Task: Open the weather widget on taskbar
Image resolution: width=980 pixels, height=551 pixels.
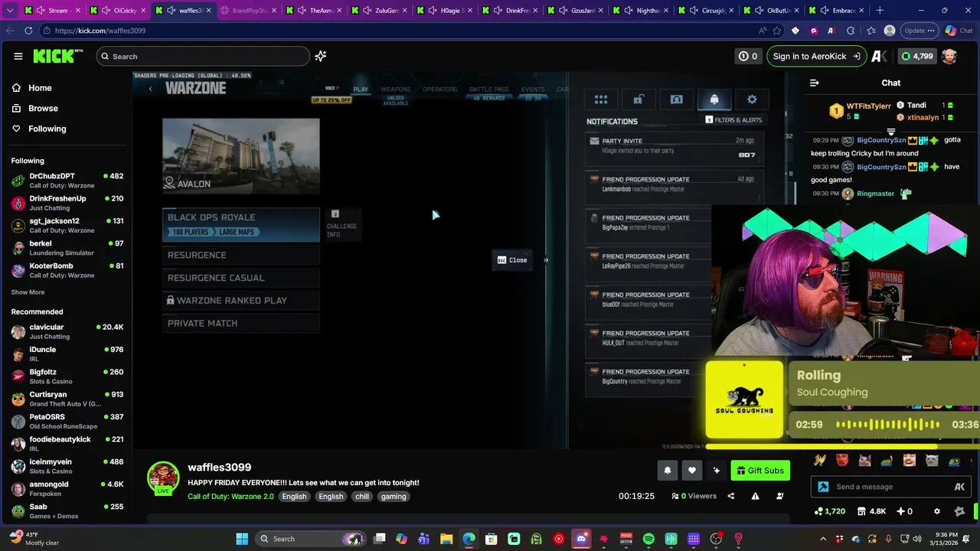Action: tap(34, 538)
